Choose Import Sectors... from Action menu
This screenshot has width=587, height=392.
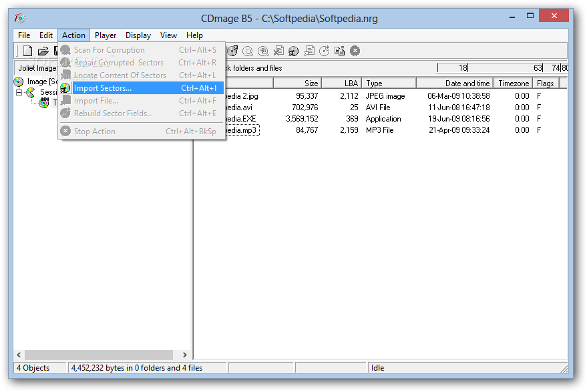pyautogui.click(x=142, y=88)
